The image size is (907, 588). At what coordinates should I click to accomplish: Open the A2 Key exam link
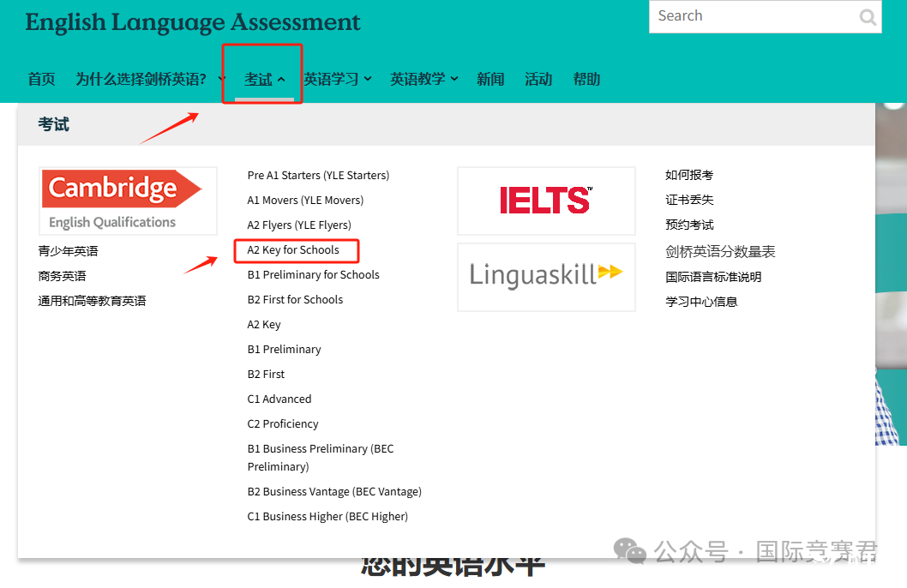pyautogui.click(x=264, y=324)
